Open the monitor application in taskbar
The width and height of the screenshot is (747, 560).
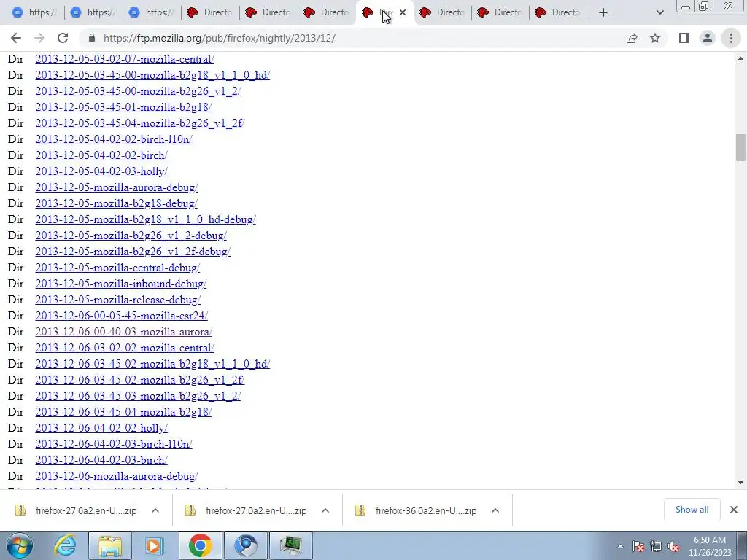point(291,545)
